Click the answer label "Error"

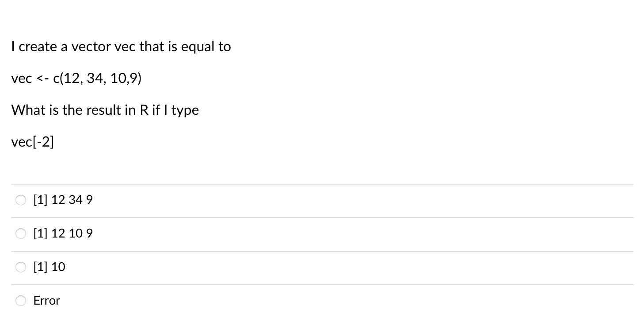(46, 301)
